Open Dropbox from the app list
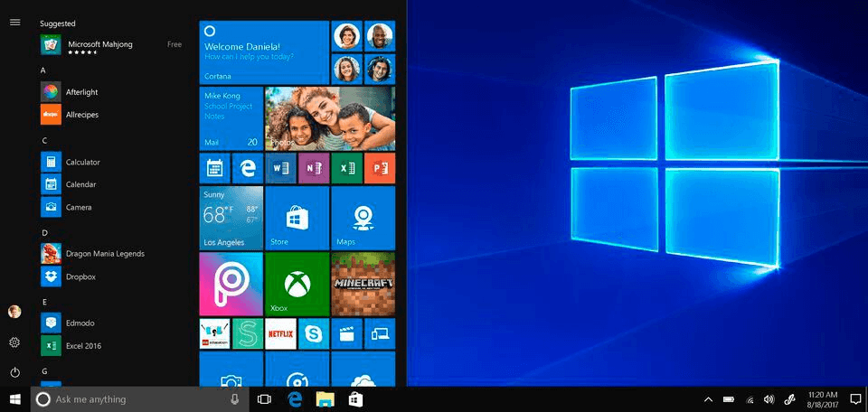868x412 pixels. [x=80, y=276]
